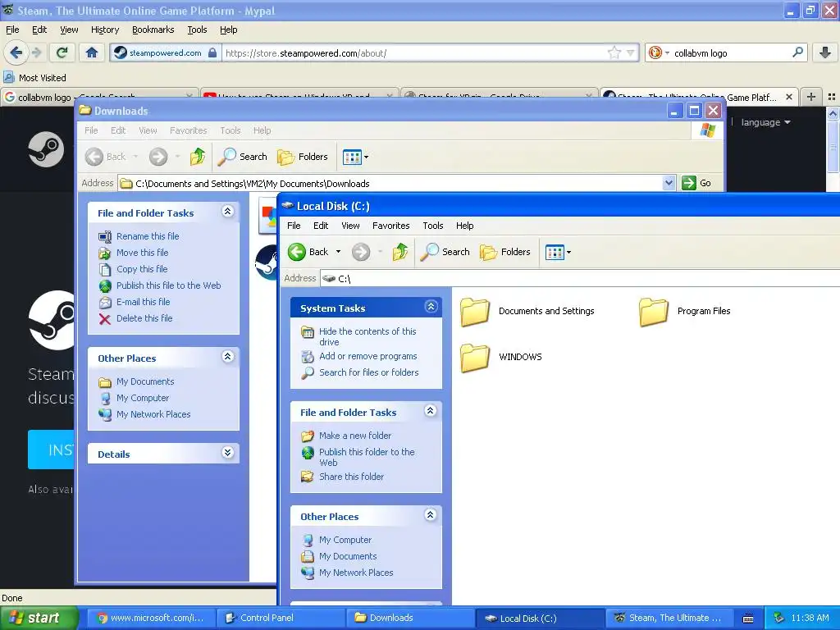
Task: Open Favorites menu in Local Disk window
Action: coord(391,226)
